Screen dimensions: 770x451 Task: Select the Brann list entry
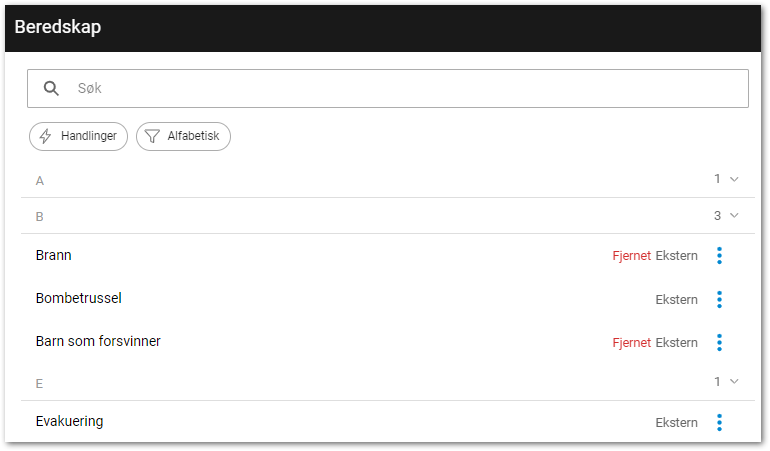(54, 255)
